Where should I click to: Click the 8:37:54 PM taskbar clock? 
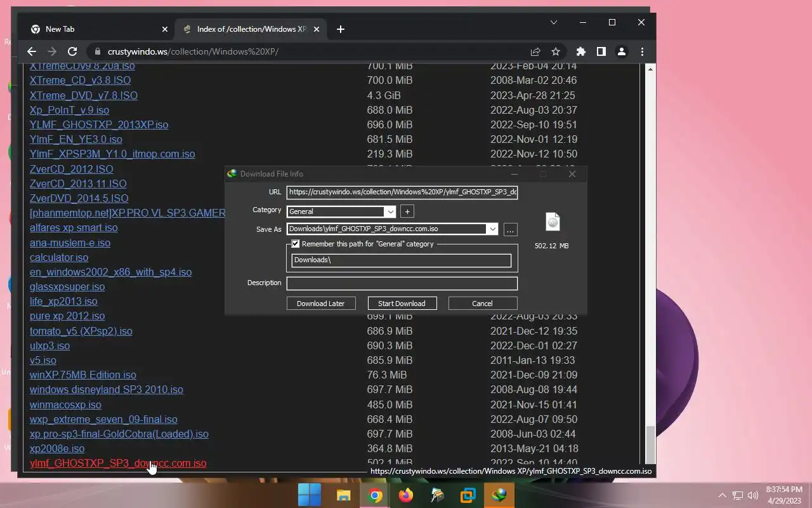tap(783, 490)
